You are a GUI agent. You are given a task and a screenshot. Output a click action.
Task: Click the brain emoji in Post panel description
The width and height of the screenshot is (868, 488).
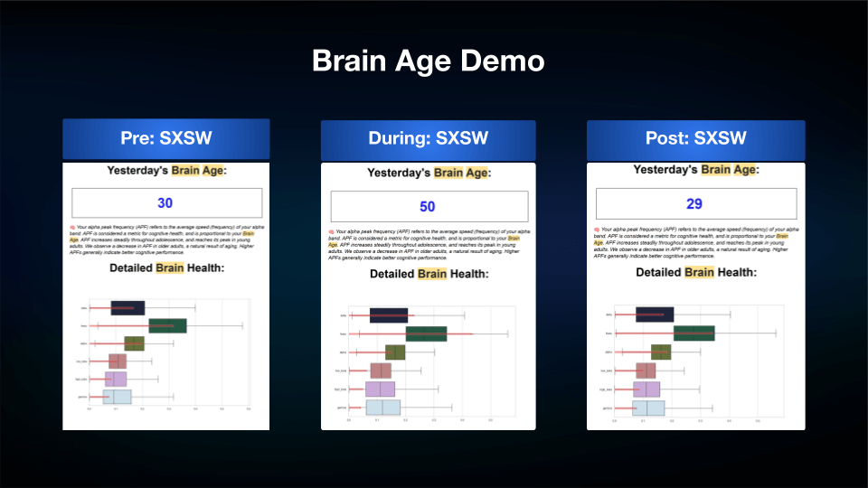click(x=597, y=229)
